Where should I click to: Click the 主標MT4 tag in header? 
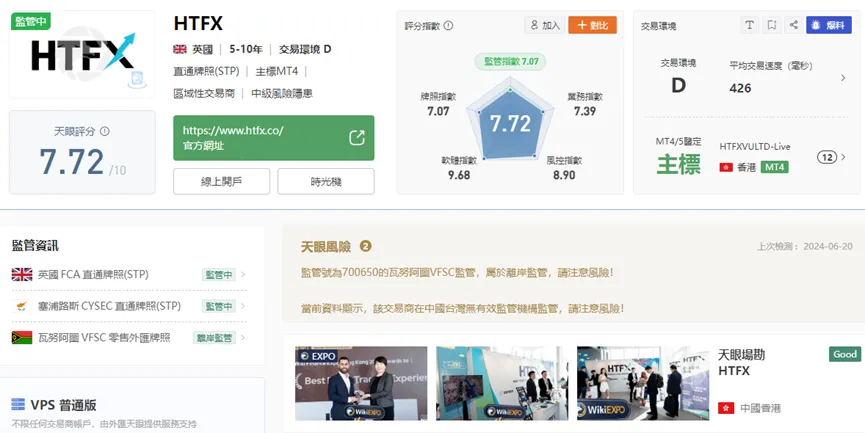point(276,71)
